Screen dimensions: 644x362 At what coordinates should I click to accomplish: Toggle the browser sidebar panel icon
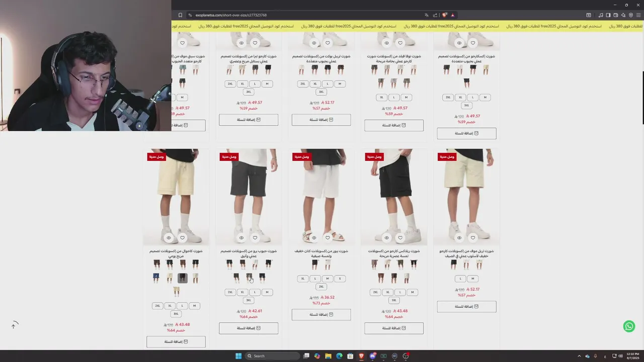pos(608,15)
